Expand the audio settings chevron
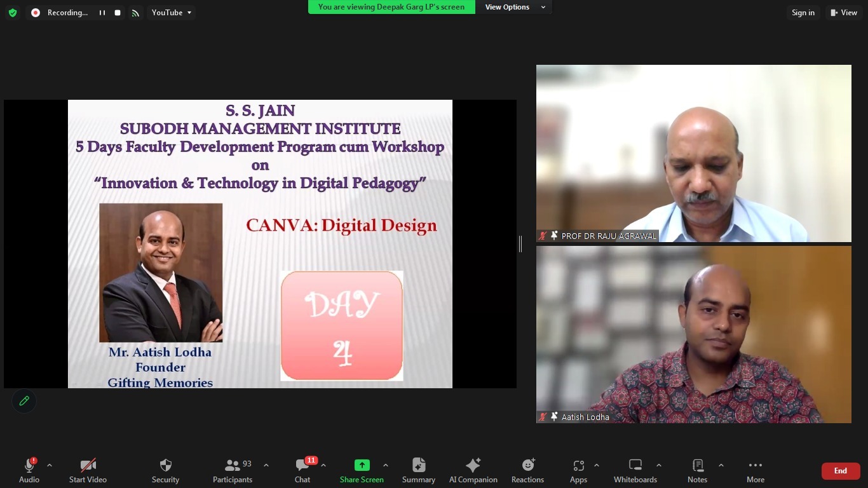This screenshot has width=868, height=488. click(x=50, y=465)
